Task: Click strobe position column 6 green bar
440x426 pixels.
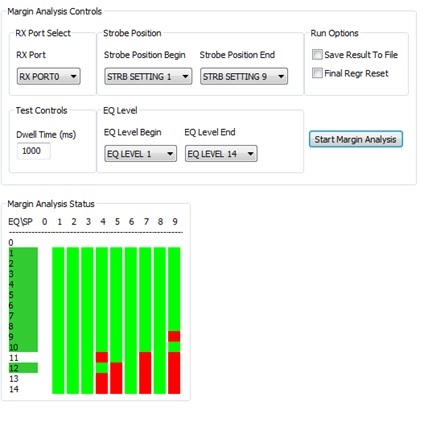Action: pyautogui.click(x=131, y=320)
